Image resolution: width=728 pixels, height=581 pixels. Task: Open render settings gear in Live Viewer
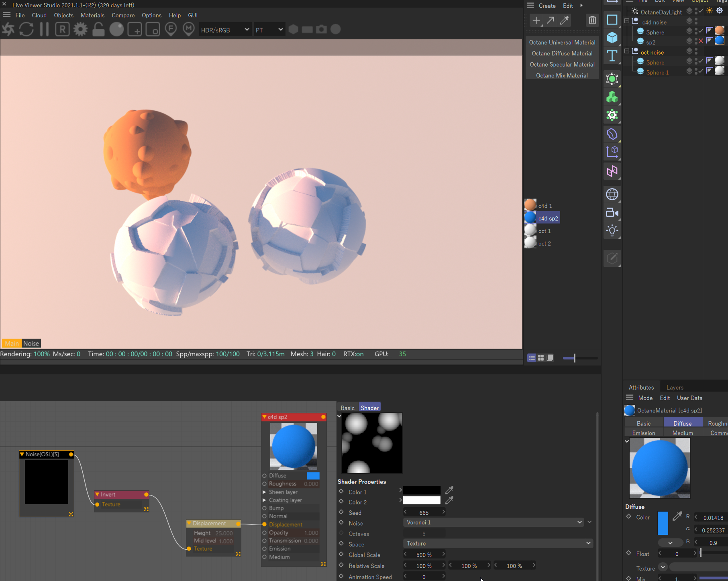click(x=80, y=29)
